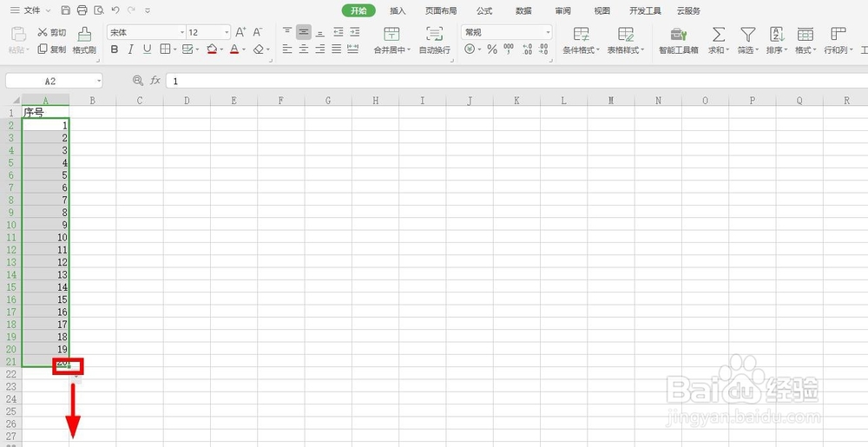Apply percent style to selected cells

point(492,49)
